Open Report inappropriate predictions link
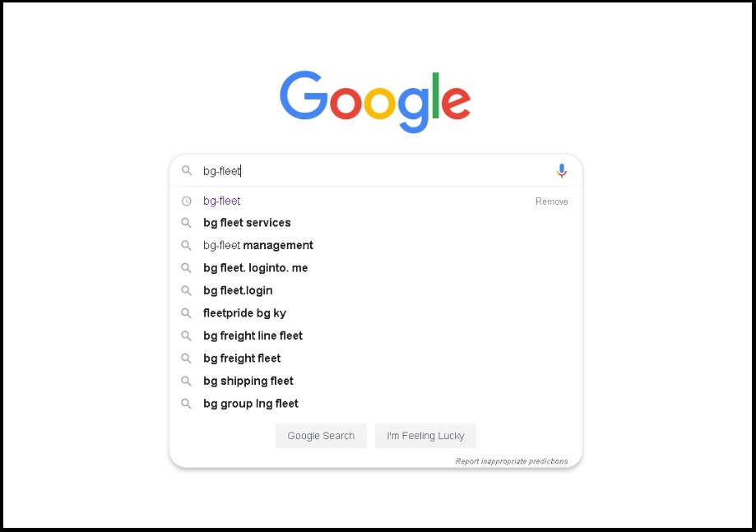This screenshot has width=756, height=532. [512, 461]
